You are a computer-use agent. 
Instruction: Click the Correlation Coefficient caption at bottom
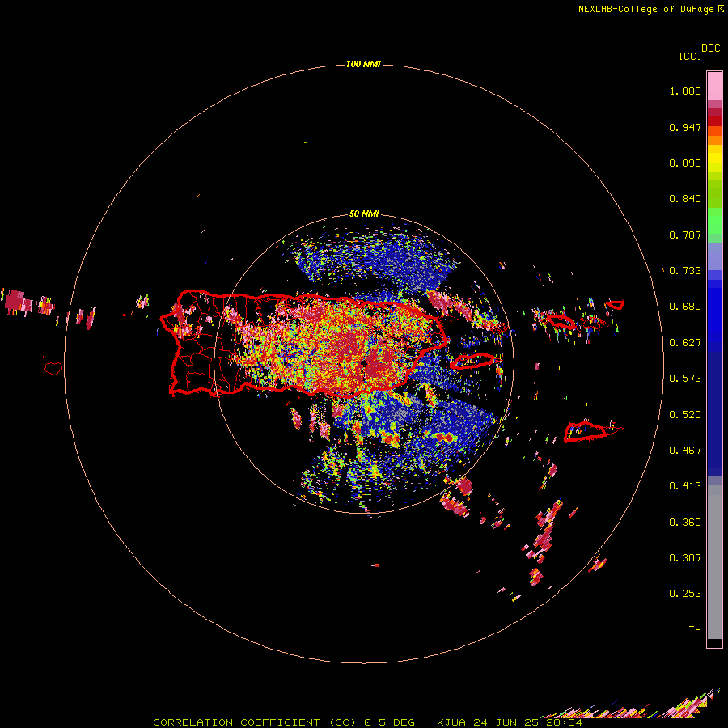[x=367, y=722]
